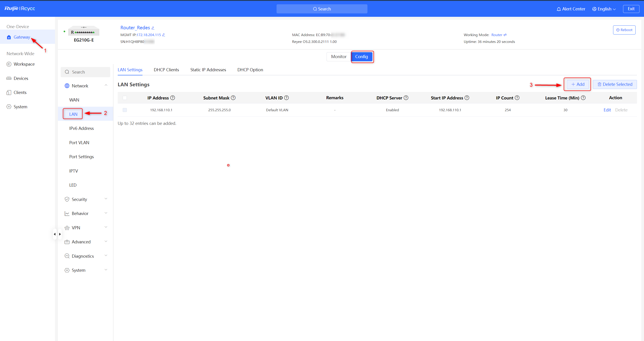
Task: Check the select-all checkbox in table header
Action: pyautogui.click(x=125, y=98)
